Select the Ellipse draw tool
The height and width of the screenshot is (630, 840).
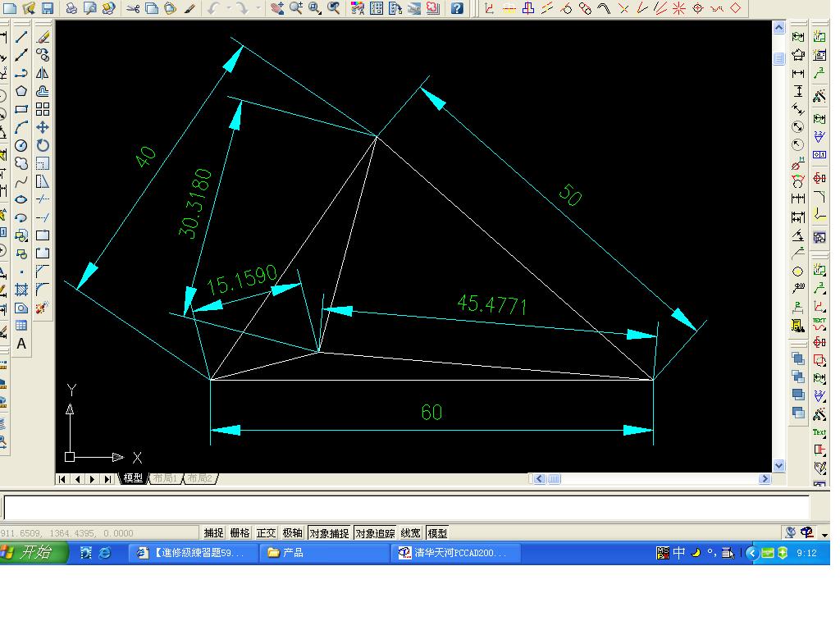point(21,199)
